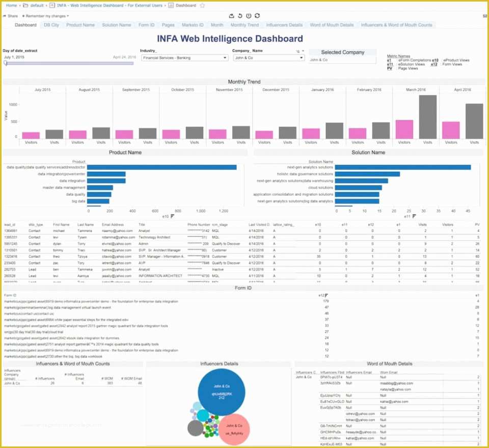Switch to the DB City tab
The width and height of the screenshot is (489, 448).
[x=51, y=25]
